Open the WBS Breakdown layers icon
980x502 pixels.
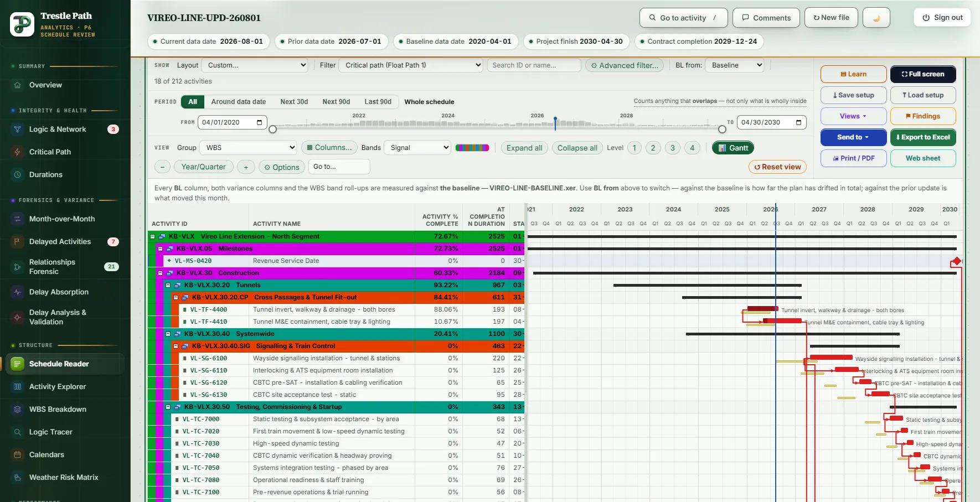pyautogui.click(x=18, y=410)
